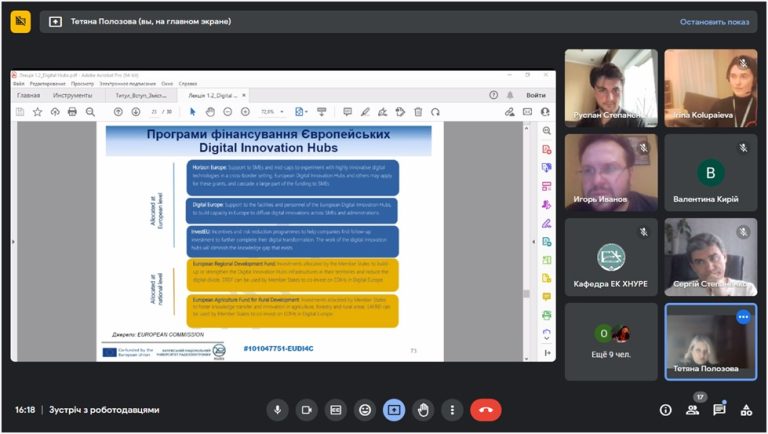
Task: Expand the zoom percentage dropdown
Action: click(282, 112)
